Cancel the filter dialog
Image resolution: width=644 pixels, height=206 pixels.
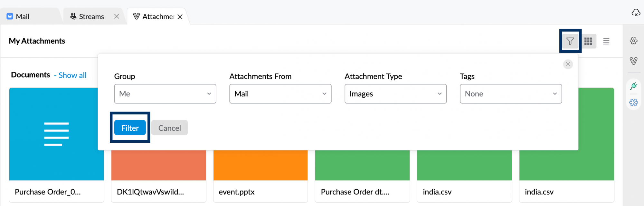[169, 128]
